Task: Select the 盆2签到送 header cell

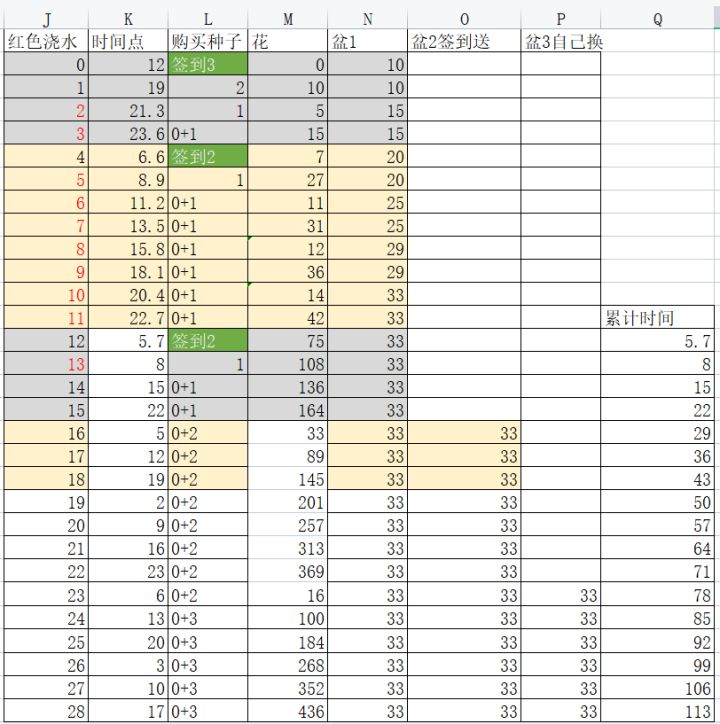Action: 464,41
